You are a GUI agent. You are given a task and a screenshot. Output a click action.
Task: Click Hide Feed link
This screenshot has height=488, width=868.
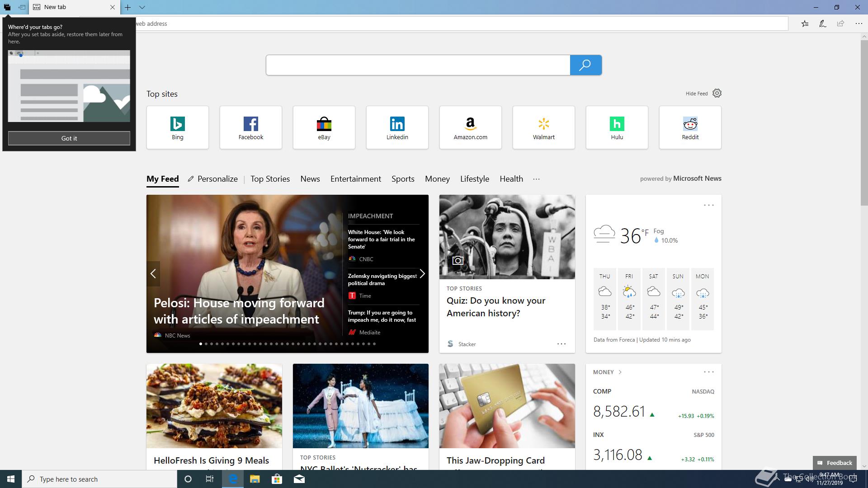pyautogui.click(x=697, y=94)
